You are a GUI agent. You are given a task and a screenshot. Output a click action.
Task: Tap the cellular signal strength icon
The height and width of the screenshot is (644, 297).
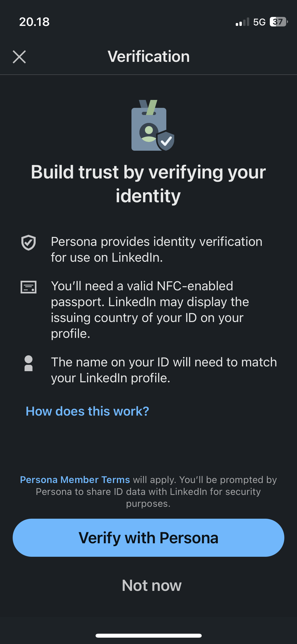click(x=242, y=22)
